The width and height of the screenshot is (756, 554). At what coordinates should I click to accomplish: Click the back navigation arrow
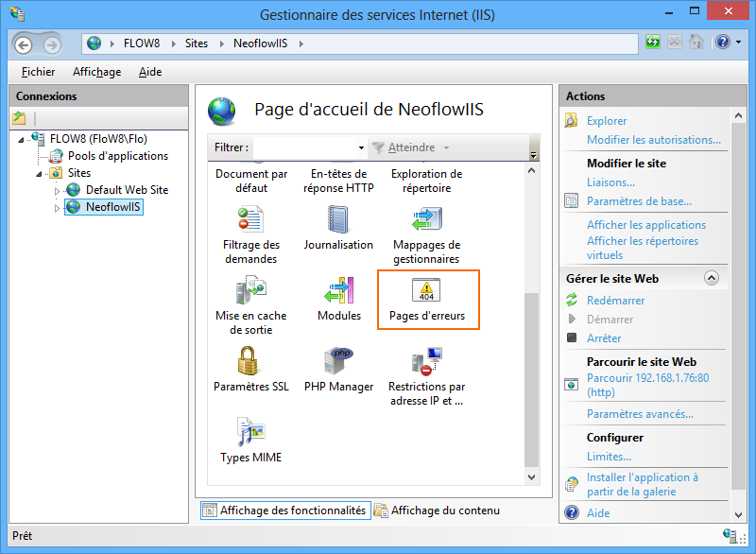(23, 45)
